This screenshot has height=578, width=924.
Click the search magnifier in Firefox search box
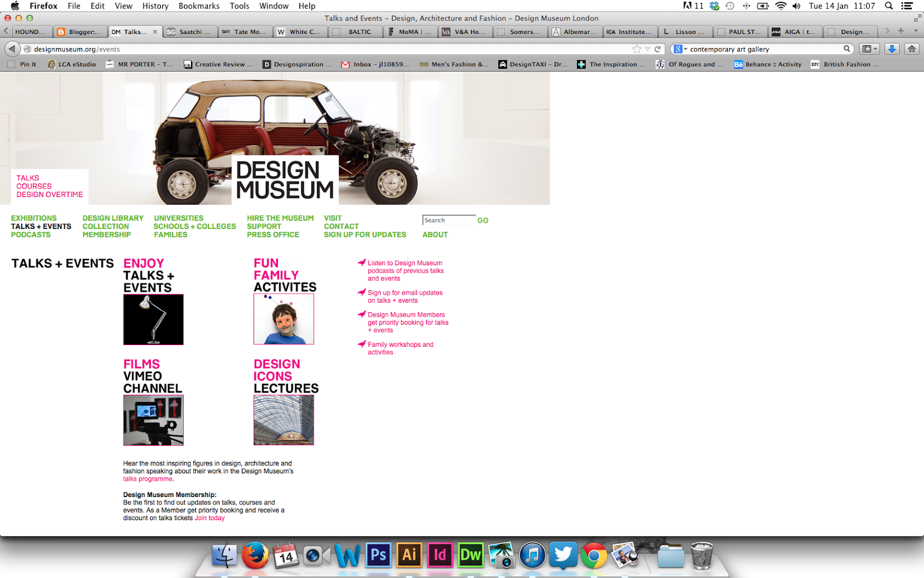[847, 49]
